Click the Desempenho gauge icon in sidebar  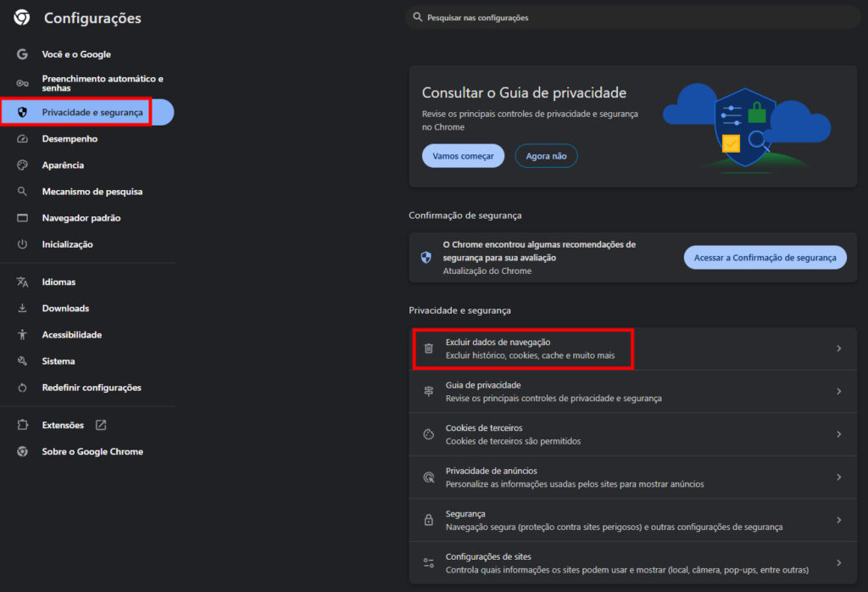coord(23,139)
